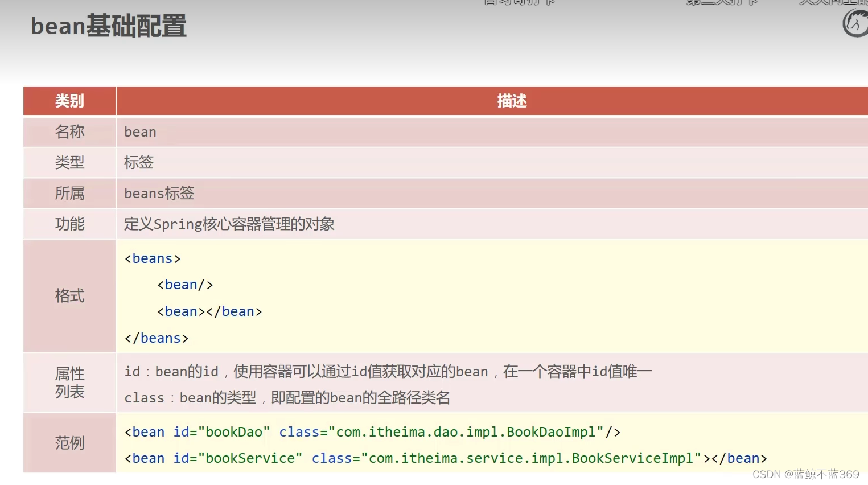The width and height of the screenshot is (868, 485).
Task: Click the bookService bean example line
Action: point(446,458)
